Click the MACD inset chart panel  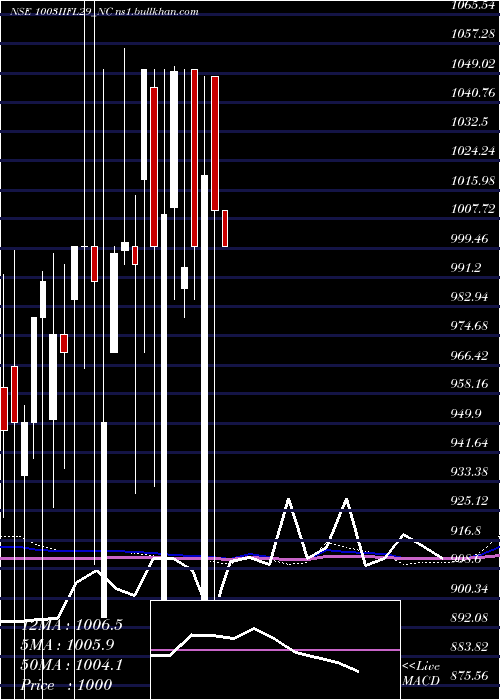(x=275, y=650)
